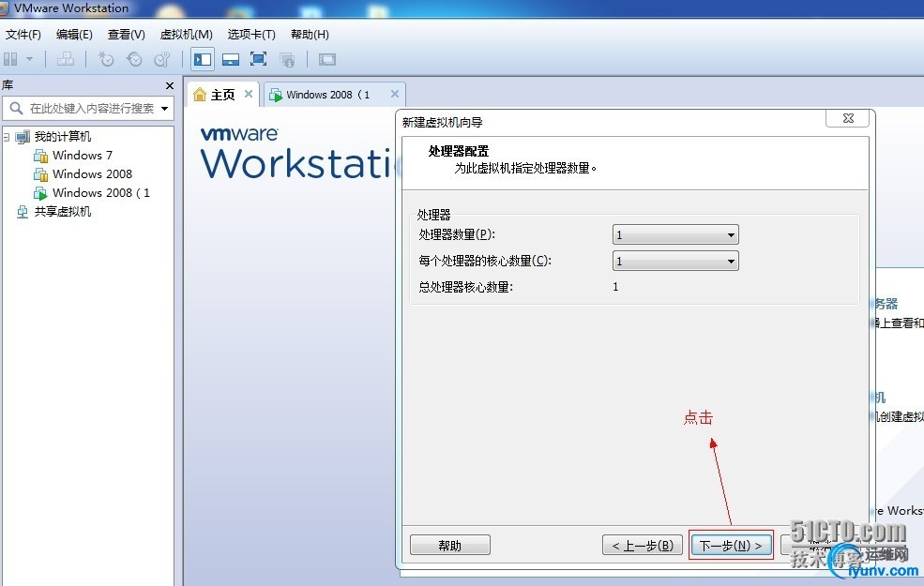Click the Windows 2008 VM icon in the tree
The image size is (924, 586).
click(40, 174)
